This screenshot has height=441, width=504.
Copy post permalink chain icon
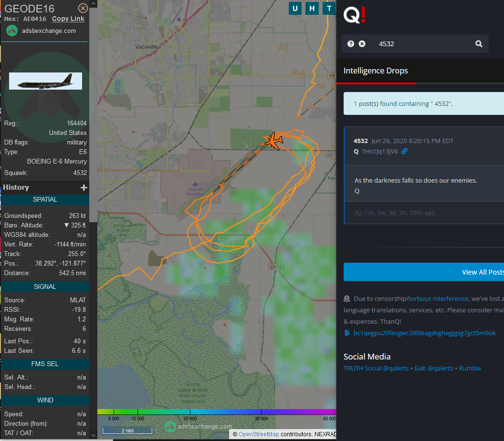pyautogui.click(x=404, y=151)
